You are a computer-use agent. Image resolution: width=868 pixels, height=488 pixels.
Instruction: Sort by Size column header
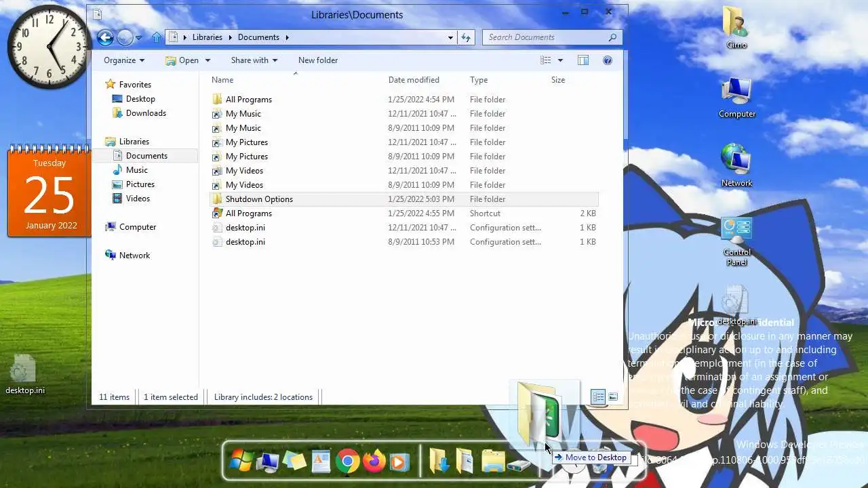(558, 80)
